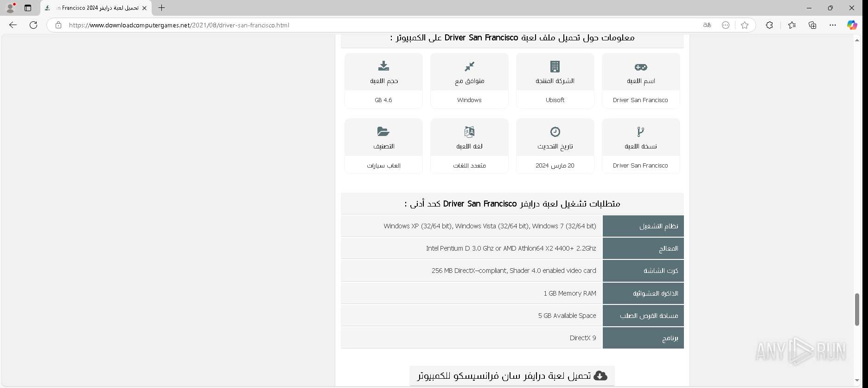Image resolution: width=868 pixels, height=388 pixels.
Task: Select the Driver San Francisco 2024 tab
Action: click(x=96, y=8)
